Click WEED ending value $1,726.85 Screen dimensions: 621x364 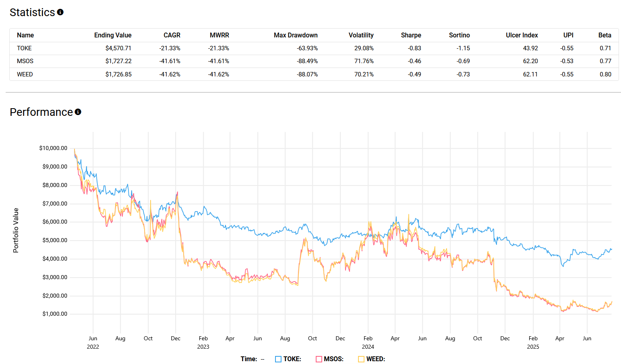click(118, 74)
